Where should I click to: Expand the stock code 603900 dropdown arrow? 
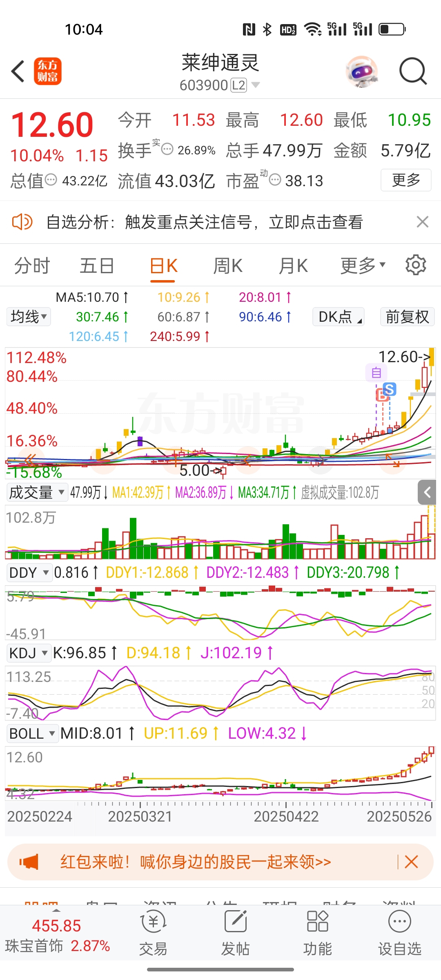click(256, 85)
